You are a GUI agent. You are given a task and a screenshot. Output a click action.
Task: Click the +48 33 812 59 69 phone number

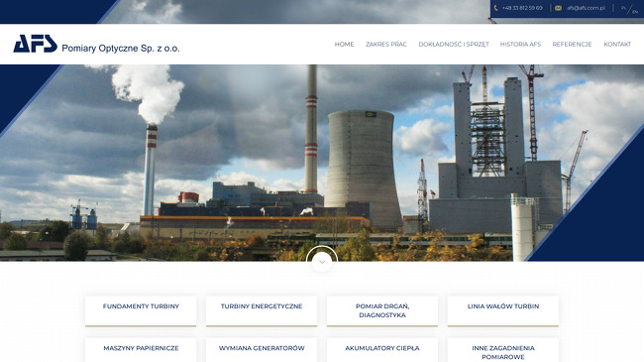pyautogui.click(x=522, y=8)
